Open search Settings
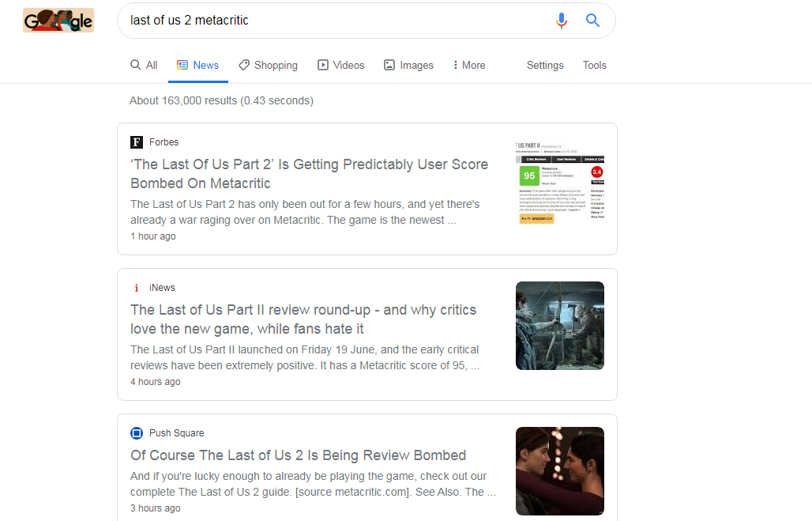The image size is (812, 521). (x=545, y=66)
